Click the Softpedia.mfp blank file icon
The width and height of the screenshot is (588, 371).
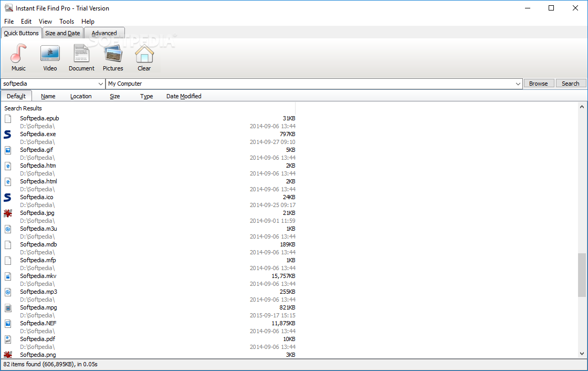click(x=8, y=261)
